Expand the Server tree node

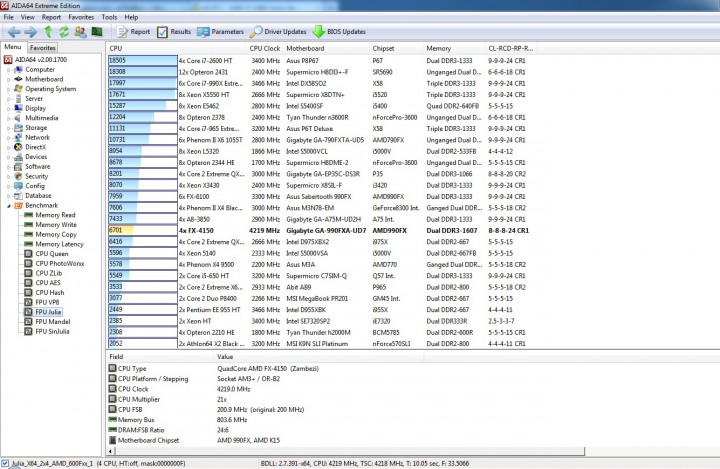point(8,99)
